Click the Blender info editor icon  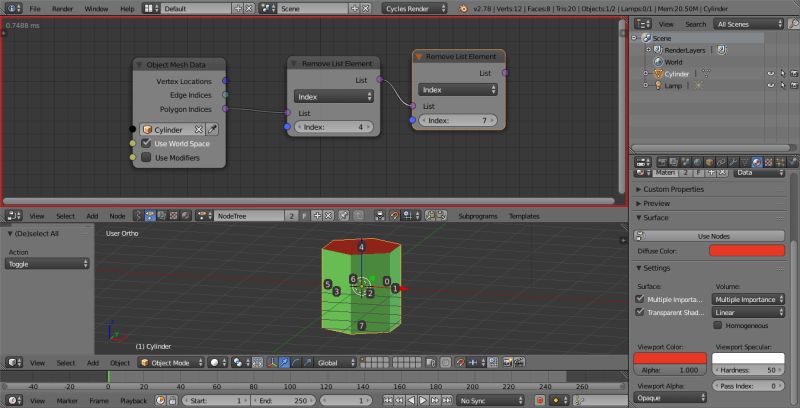tap(13, 9)
